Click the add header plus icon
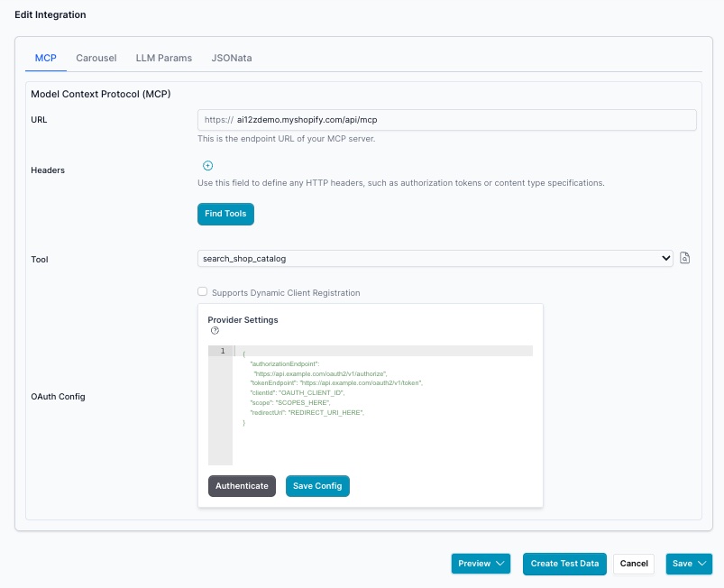This screenshot has width=724, height=588. coord(207,166)
